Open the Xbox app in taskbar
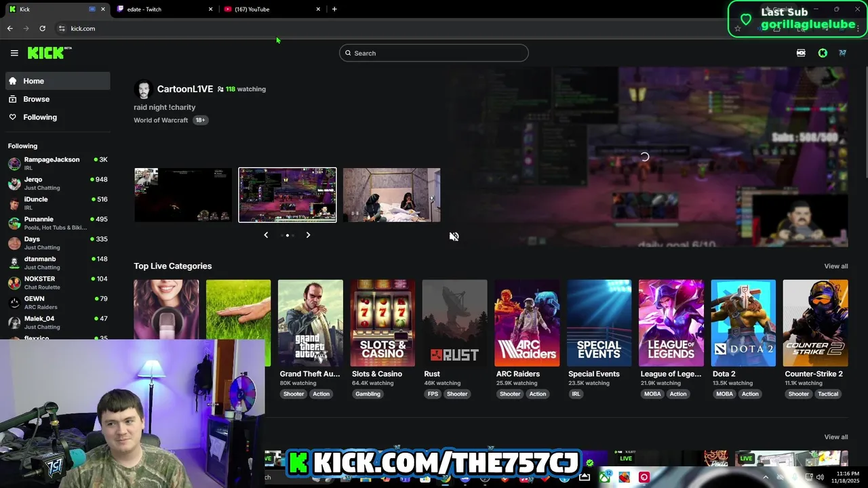Screen dimensions: 868x488 pos(604,477)
